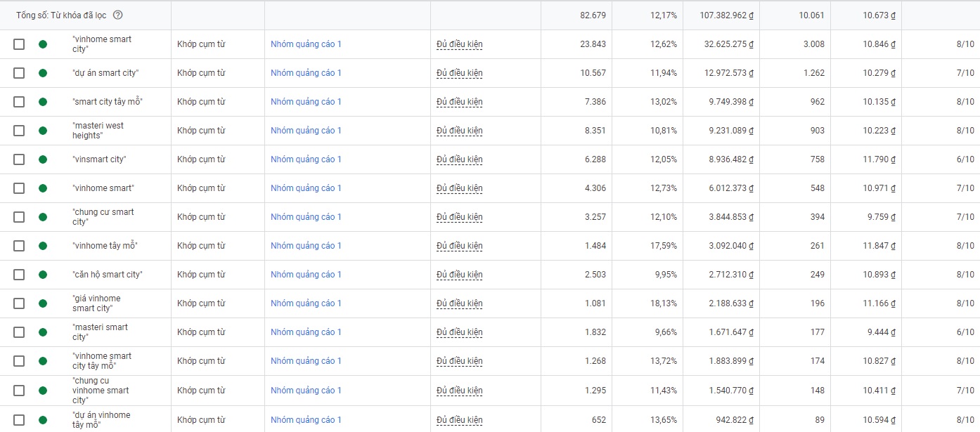Click green status dot for "masteri smart city"
This screenshot has width=980, height=432.
43,332
